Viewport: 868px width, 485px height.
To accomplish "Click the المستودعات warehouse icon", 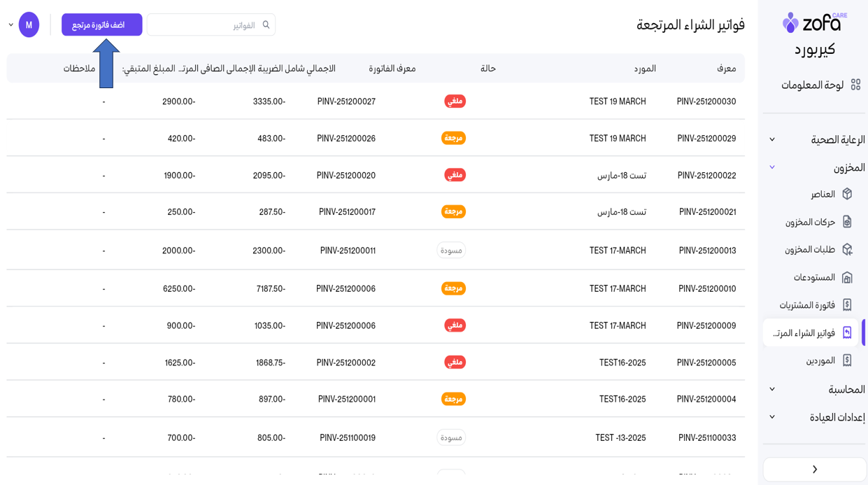I will point(847,278).
